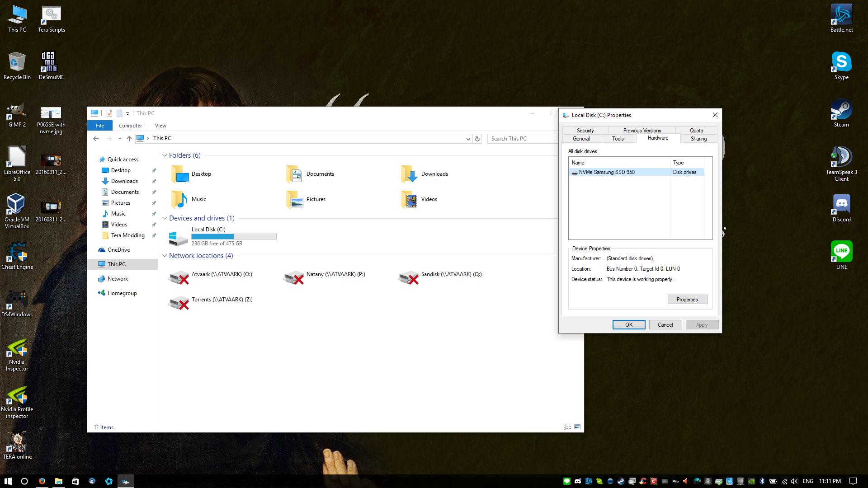
Task: Click the Refresh button in address bar
Action: 477,139
